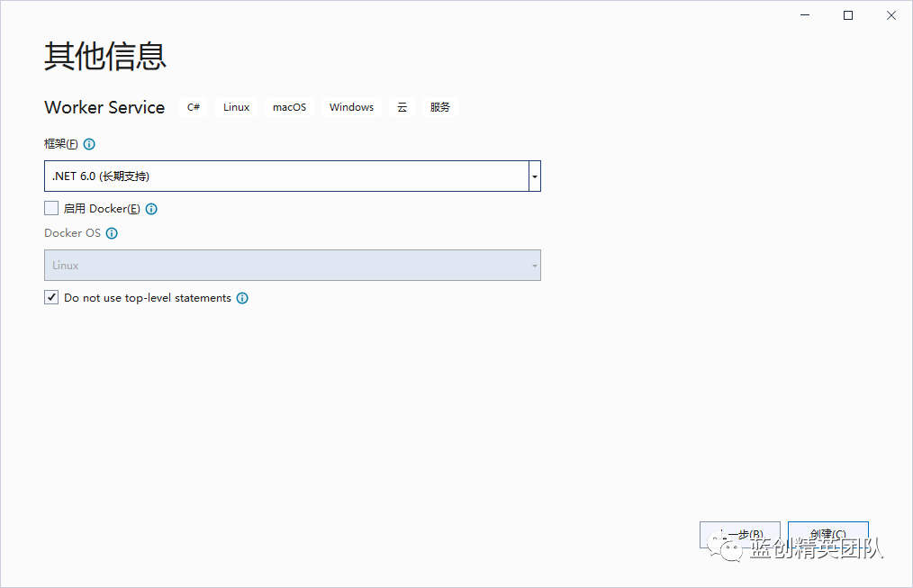Maximize the dialog window
Viewport: 913px width, 588px height.
pyautogui.click(x=848, y=15)
